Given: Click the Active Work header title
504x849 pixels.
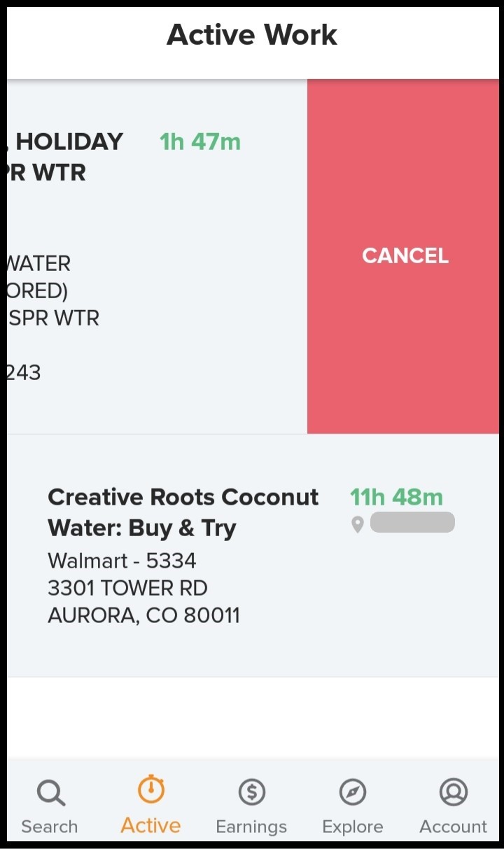Looking at the screenshot, I should tap(252, 35).
